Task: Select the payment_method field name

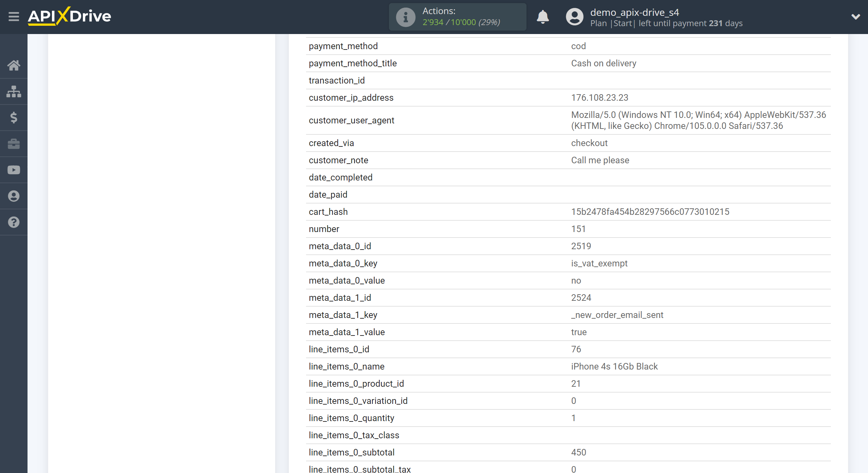Action: pyautogui.click(x=343, y=46)
